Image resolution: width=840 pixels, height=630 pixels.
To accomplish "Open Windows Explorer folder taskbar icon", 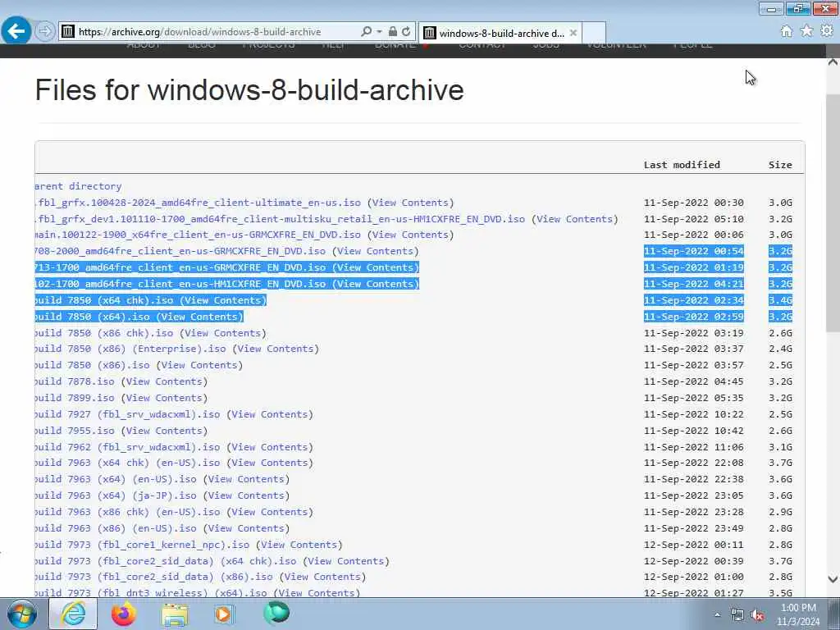I will (175, 614).
